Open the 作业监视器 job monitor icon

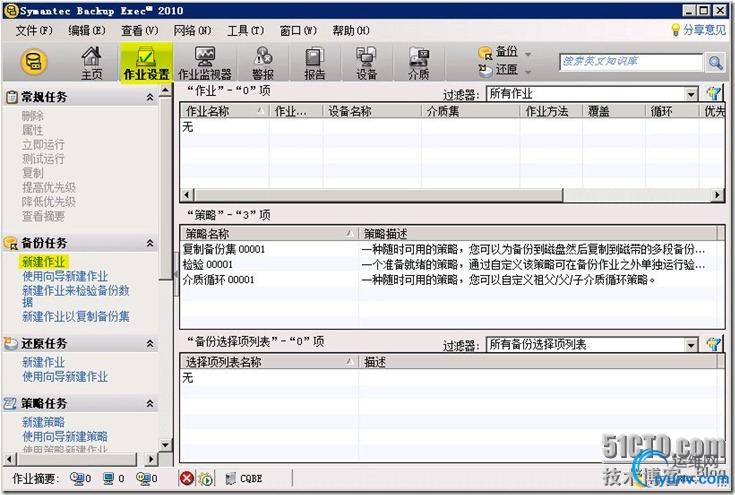coord(205,63)
